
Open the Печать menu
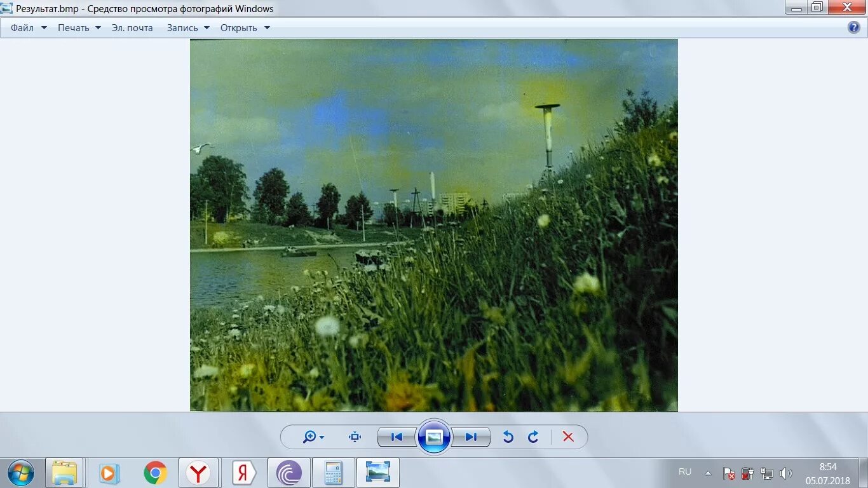74,28
